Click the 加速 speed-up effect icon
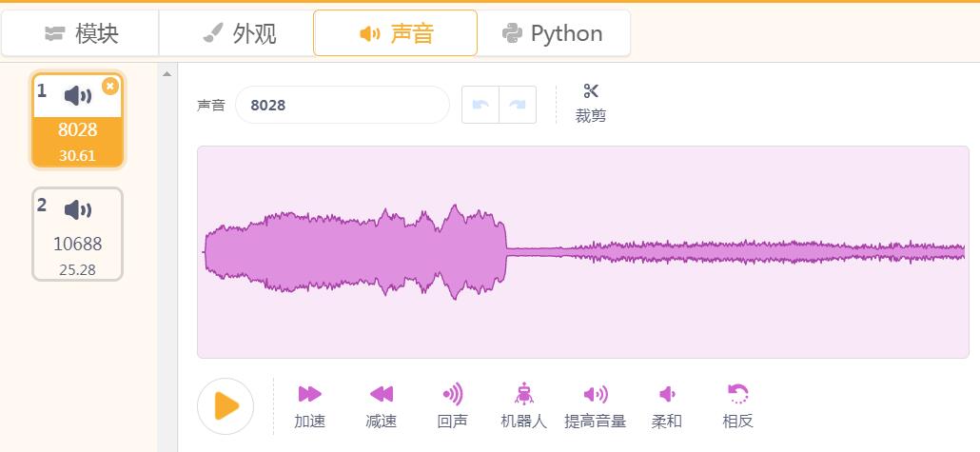Screen dimensions: 980x452 pos(309,394)
